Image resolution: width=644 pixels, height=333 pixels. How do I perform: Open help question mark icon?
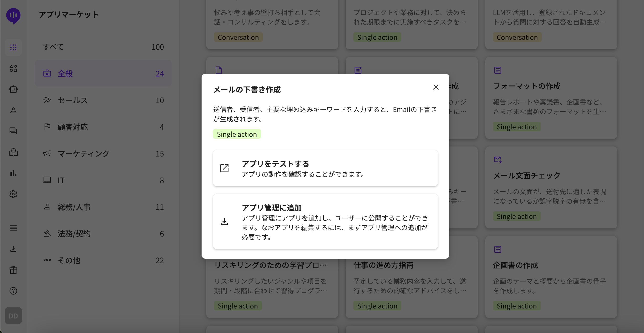tap(13, 291)
